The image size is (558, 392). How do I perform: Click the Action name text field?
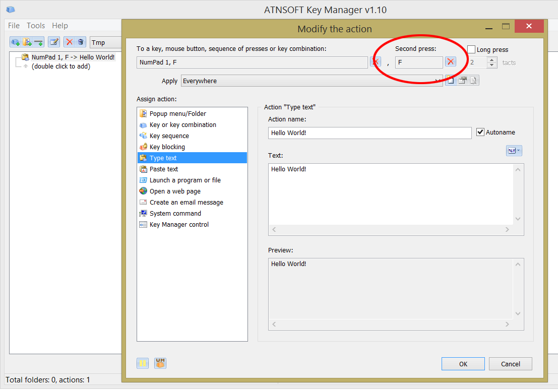pyautogui.click(x=369, y=133)
